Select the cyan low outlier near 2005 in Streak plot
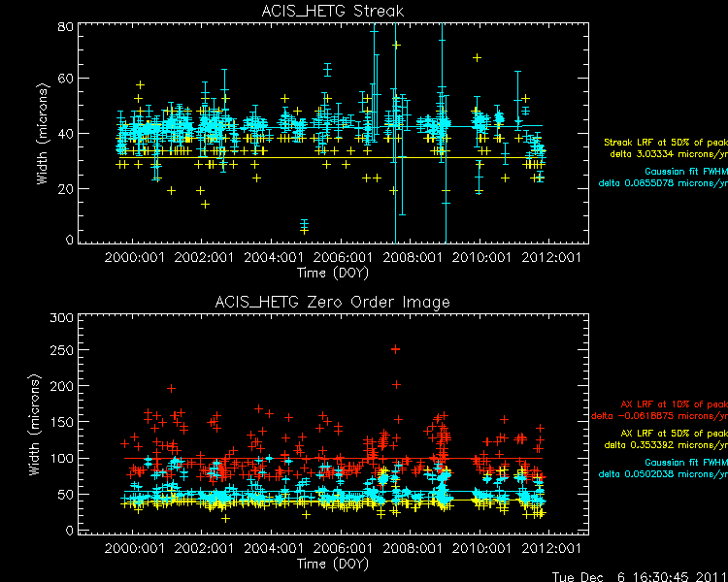The width and height of the screenshot is (728, 582). tap(304, 226)
